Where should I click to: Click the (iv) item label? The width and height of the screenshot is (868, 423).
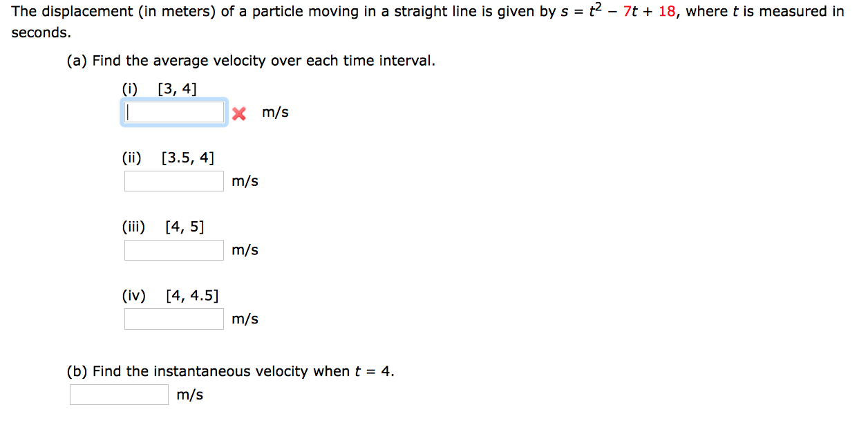click(x=133, y=295)
